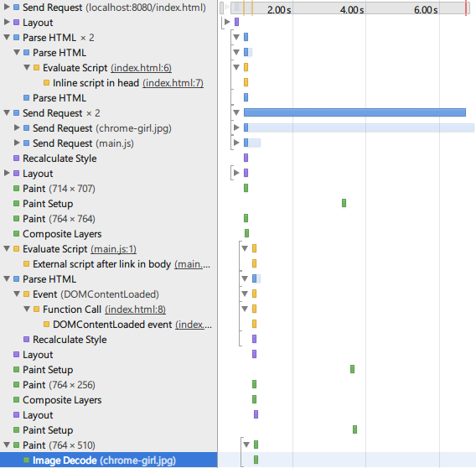
Task: Click the green Paint (714 × 707) icon
Action: [x=17, y=189]
